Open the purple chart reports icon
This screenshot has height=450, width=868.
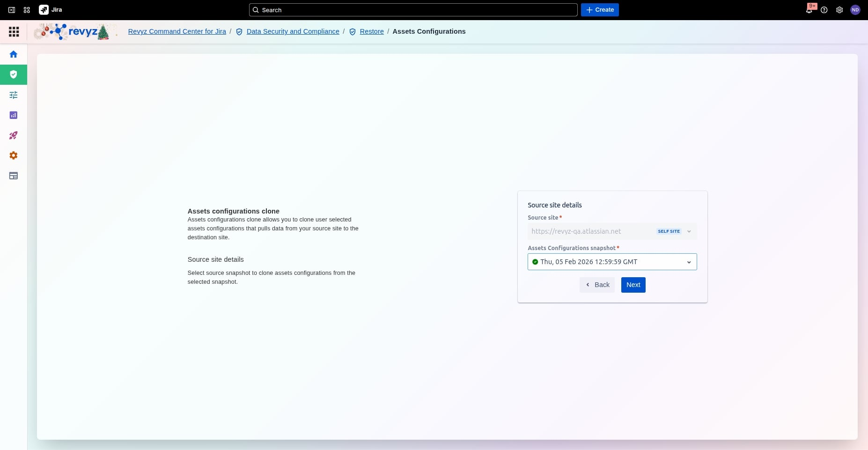(x=14, y=115)
